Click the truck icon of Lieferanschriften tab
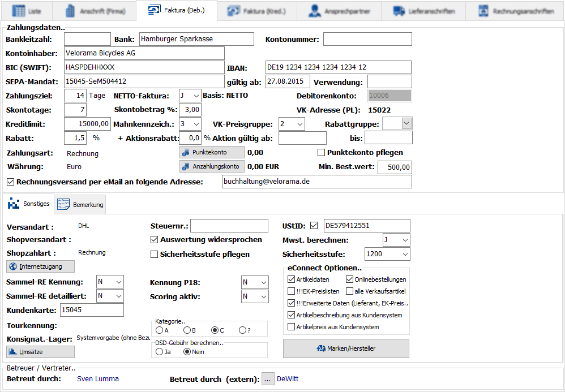The height and width of the screenshot is (392, 565). [x=399, y=11]
